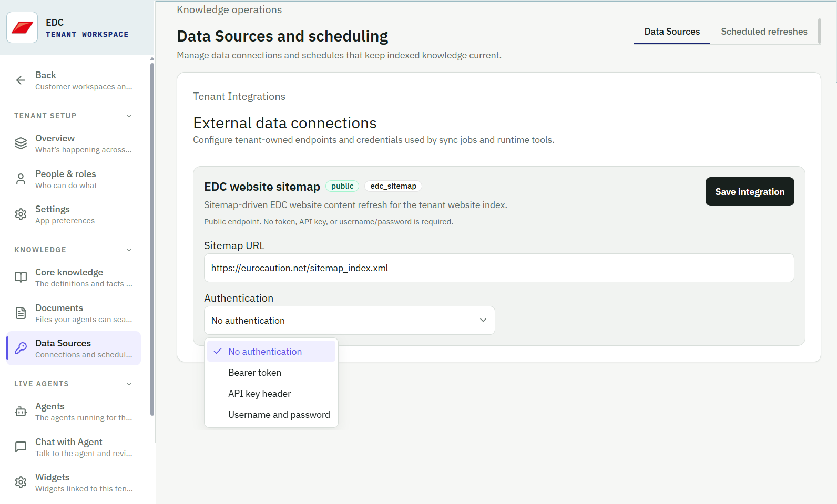Click the Chat with Agent speech icon
The image size is (837, 504).
[x=21, y=447]
